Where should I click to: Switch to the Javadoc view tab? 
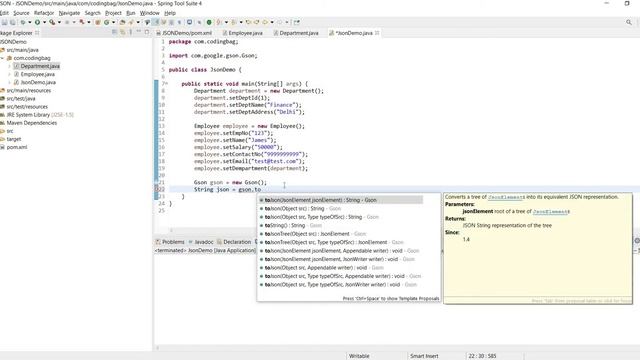tap(200, 242)
